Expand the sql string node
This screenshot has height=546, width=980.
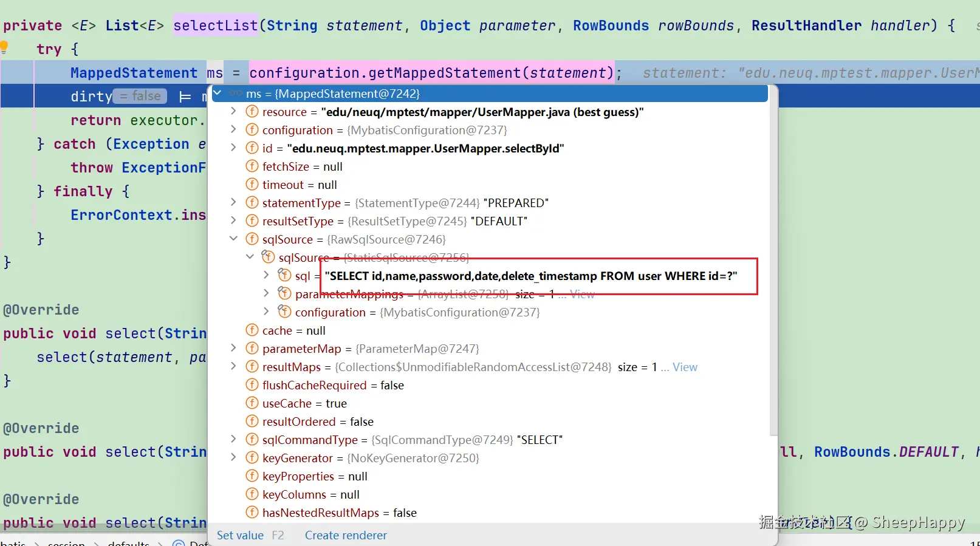266,275
